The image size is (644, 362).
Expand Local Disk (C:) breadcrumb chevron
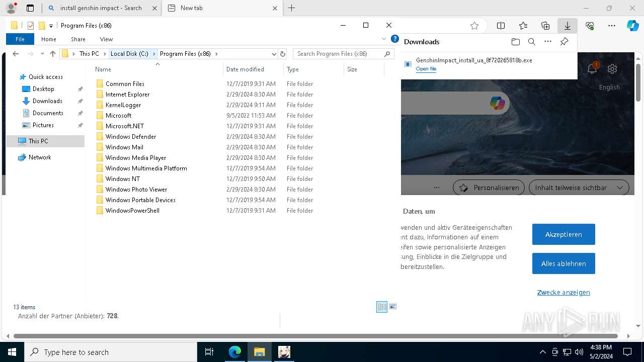(154, 54)
